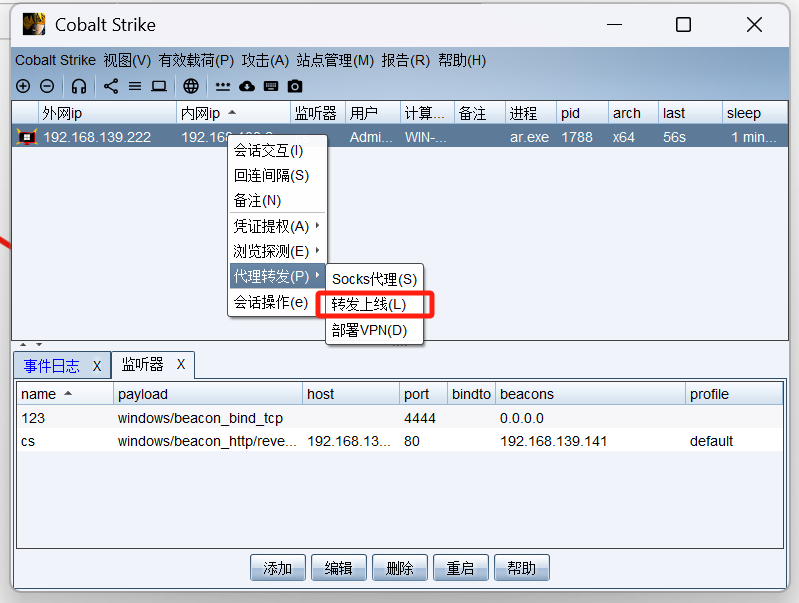This screenshot has height=603, width=799.
Task: Select listener row named 123
Action: click(x=400, y=418)
